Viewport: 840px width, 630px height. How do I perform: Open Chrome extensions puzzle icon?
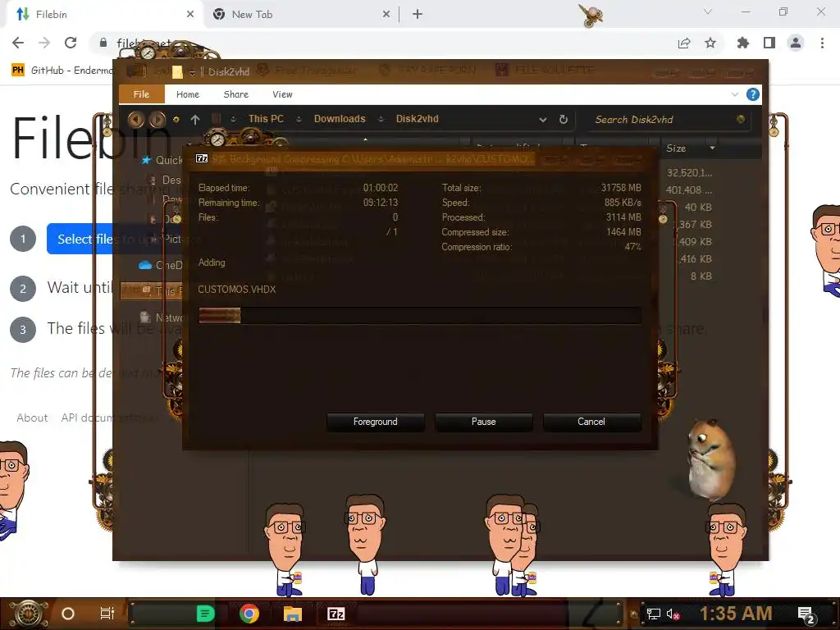742,43
